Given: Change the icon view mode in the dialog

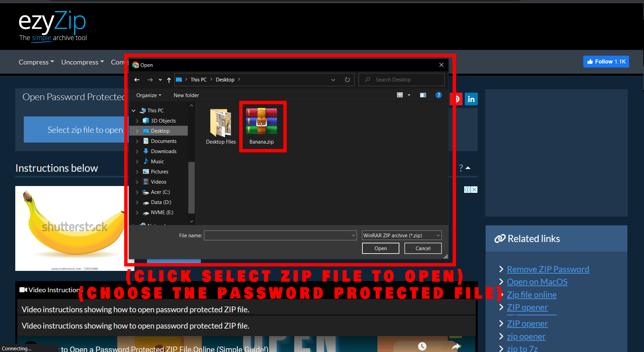Looking at the screenshot, I should click(400, 95).
